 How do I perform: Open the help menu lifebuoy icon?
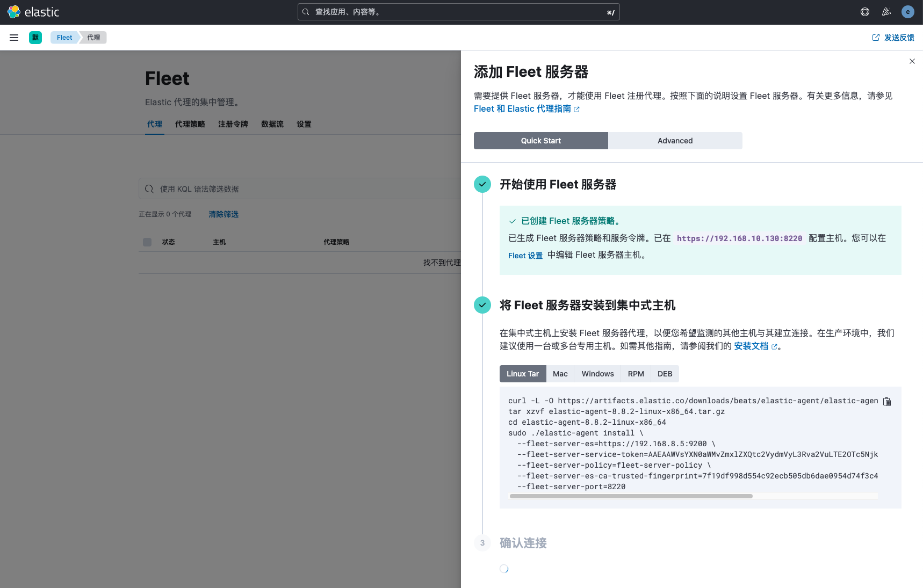click(865, 12)
